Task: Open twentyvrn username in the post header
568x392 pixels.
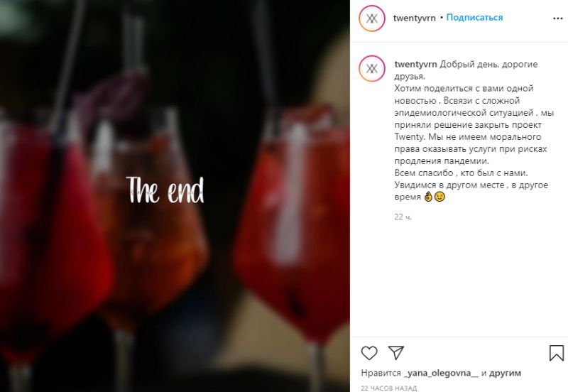Action: [x=415, y=18]
